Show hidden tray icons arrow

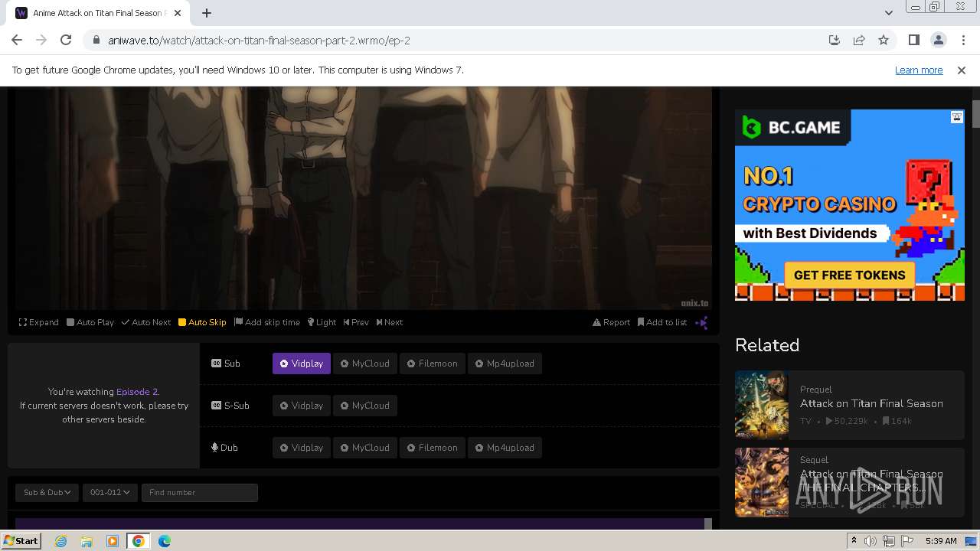tap(854, 541)
